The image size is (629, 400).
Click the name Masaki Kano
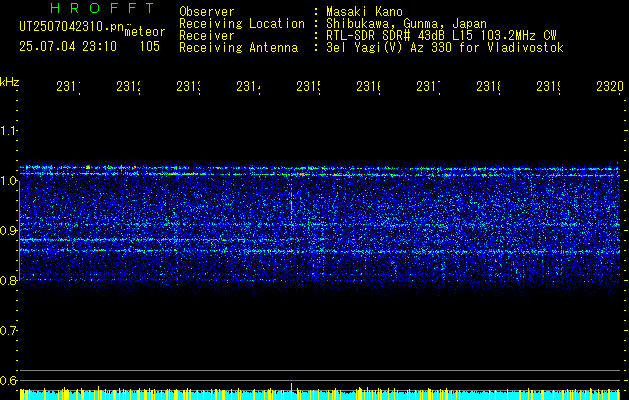(x=364, y=11)
